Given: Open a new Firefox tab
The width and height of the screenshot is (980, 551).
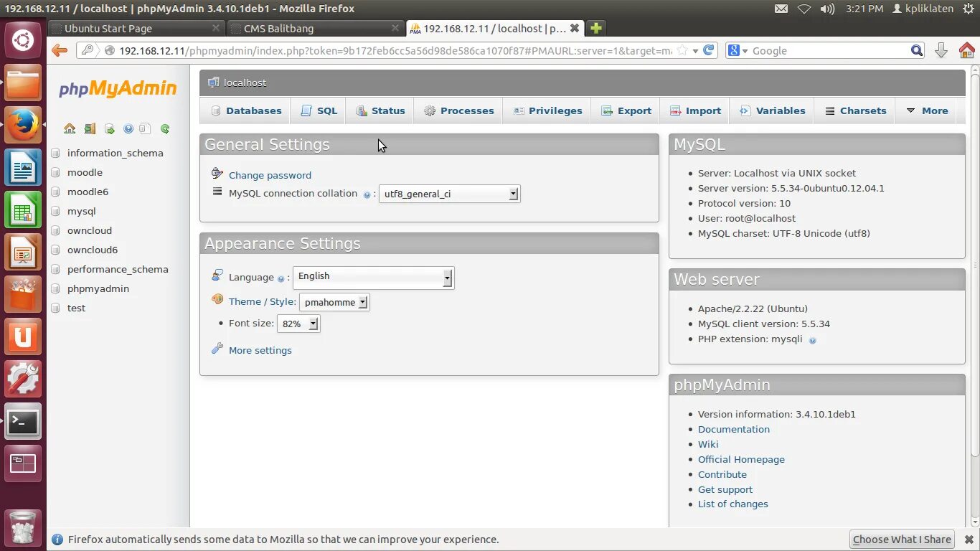Looking at the screenshot, I should (595, 28).
